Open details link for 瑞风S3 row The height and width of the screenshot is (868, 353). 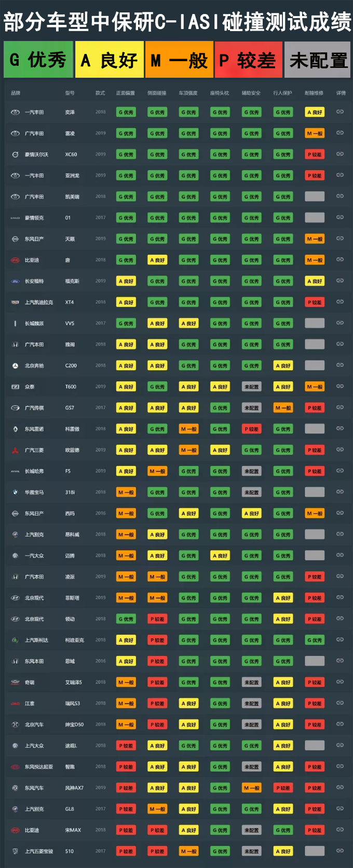340,703
